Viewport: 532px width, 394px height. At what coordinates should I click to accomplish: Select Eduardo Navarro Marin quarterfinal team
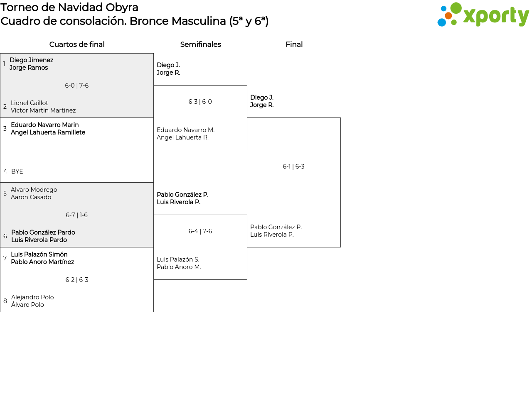pyautogui.click(x=48, y=129)
